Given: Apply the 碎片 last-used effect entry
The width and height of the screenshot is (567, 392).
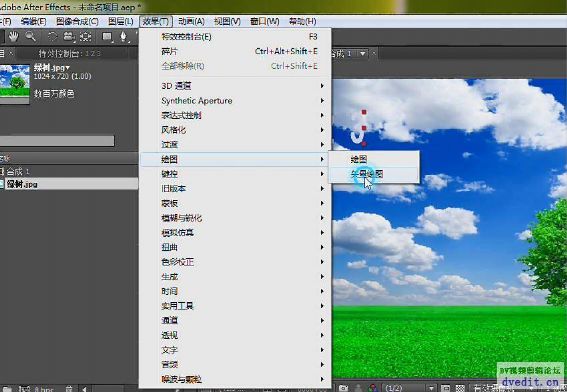Looking at the screenshot, I should (235, 51).
